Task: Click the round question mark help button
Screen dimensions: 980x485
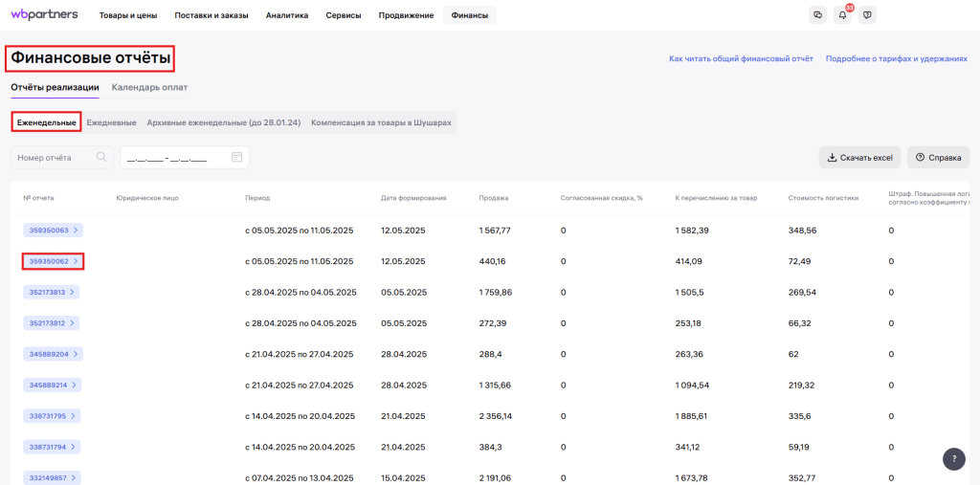Action: tap(954, 459)
